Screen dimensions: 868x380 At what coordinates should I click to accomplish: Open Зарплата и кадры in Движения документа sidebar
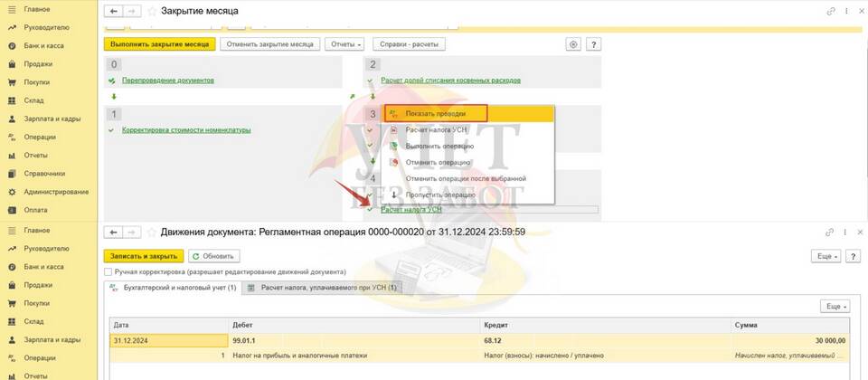52,340
